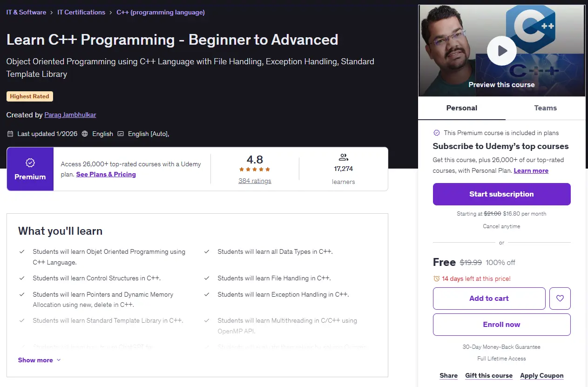
Task: Open See Plans & Pricing link
Action: point(106,174)
